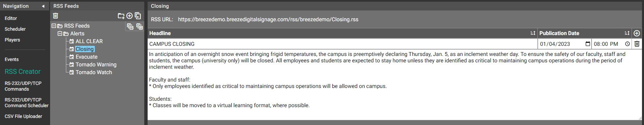Image resolution: width=644 pixels, height=125 pixels.
Task: Go to the Players section
Action: (x=12, y=40)
